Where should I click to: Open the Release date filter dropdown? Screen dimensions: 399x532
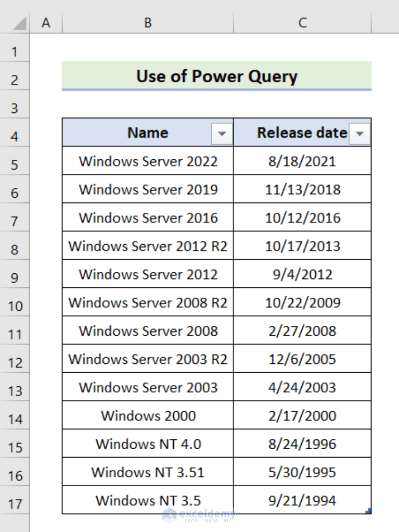[359, 133]
